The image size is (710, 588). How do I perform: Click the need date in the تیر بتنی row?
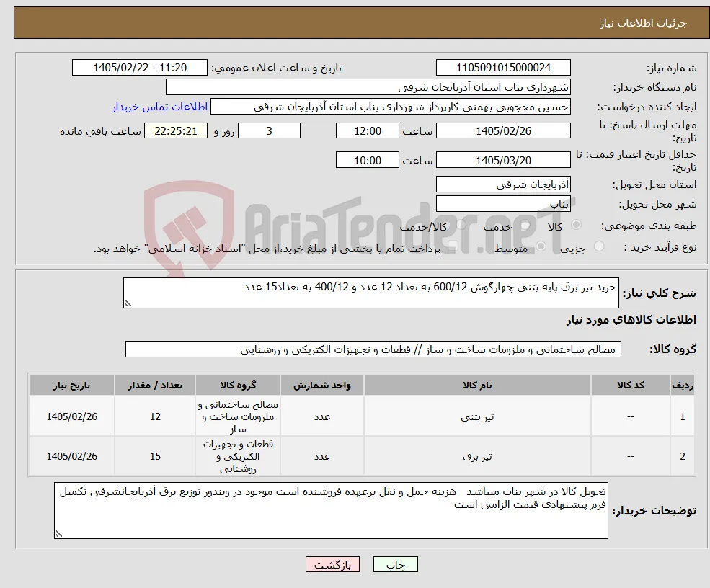coord(71,416)
